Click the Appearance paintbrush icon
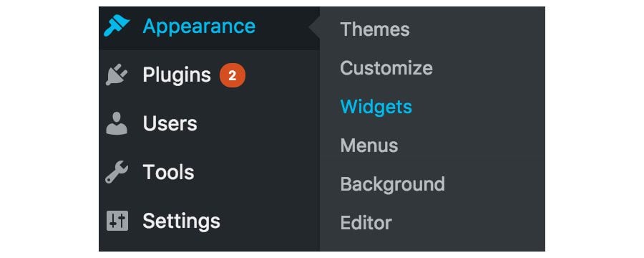 [117, 26]
